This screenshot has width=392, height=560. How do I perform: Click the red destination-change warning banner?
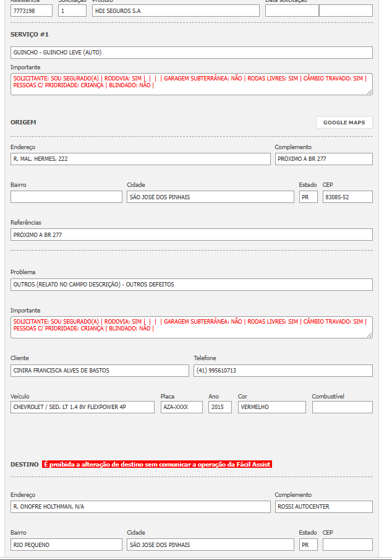pos(157,464)
